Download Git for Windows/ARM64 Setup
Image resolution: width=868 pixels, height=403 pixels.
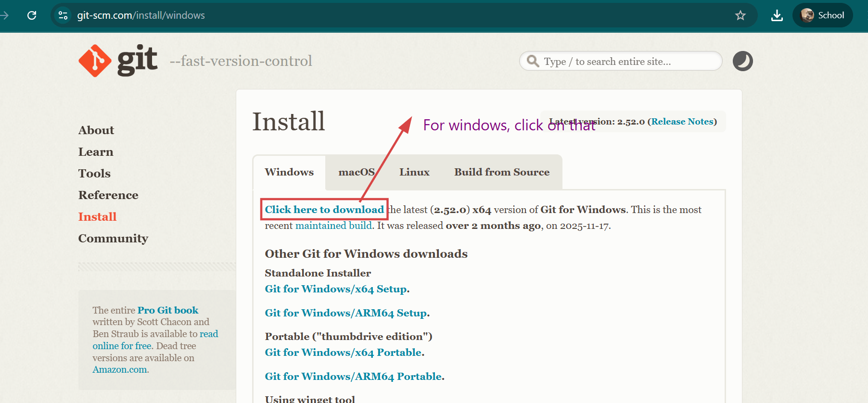[346, 313]
